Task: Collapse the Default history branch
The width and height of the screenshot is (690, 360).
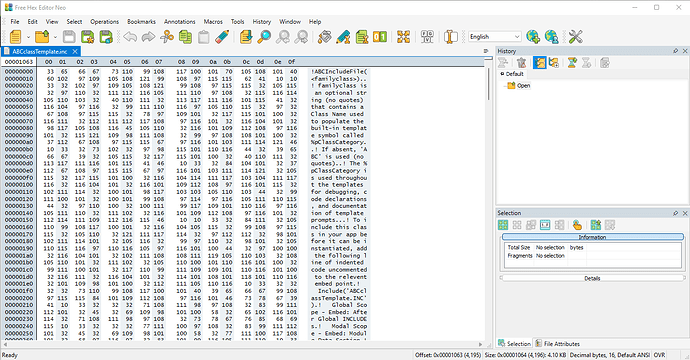Action: pyautogui.click(x=502, y=74)
